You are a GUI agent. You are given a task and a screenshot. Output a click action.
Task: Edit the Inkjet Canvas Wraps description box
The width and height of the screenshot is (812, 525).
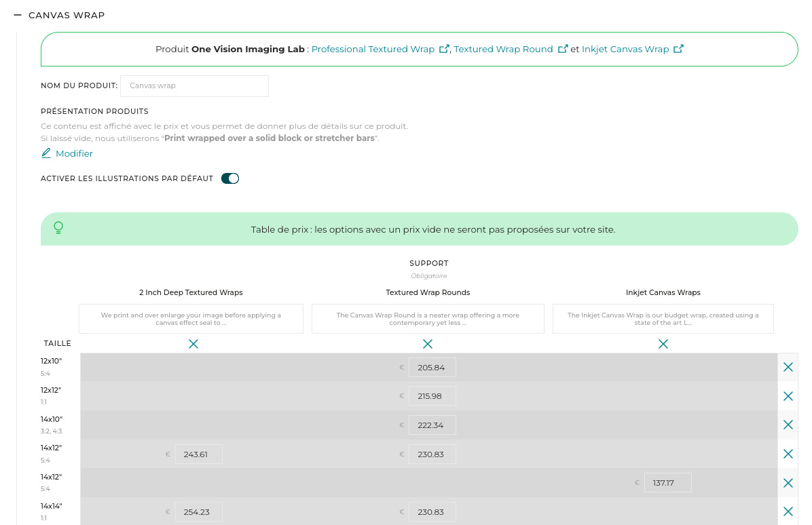663,319
